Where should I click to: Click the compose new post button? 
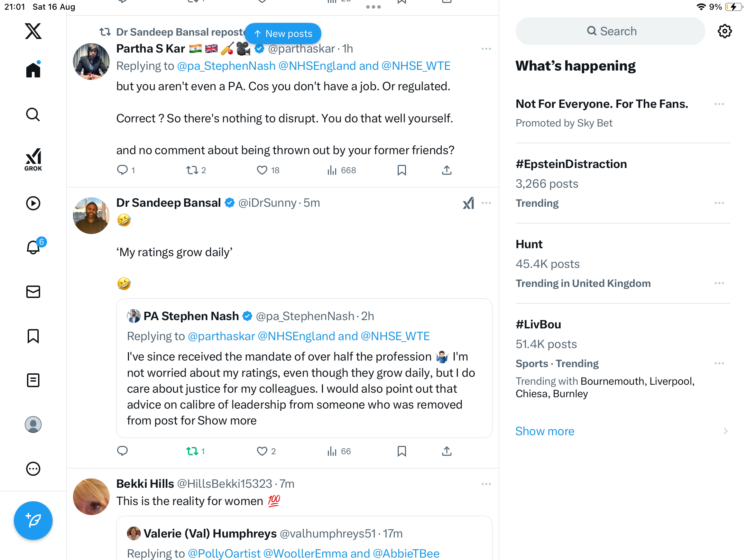click(33, 520)
